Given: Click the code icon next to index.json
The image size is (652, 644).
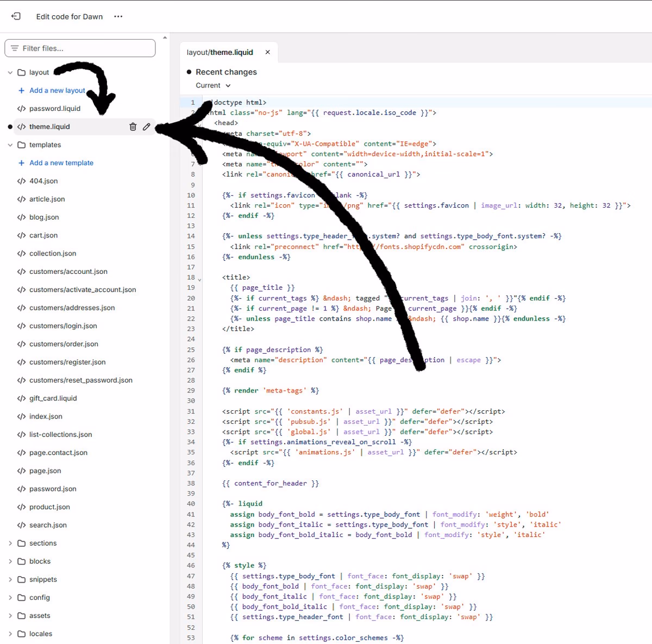Looking at the screenshot, I should point(21,416).
